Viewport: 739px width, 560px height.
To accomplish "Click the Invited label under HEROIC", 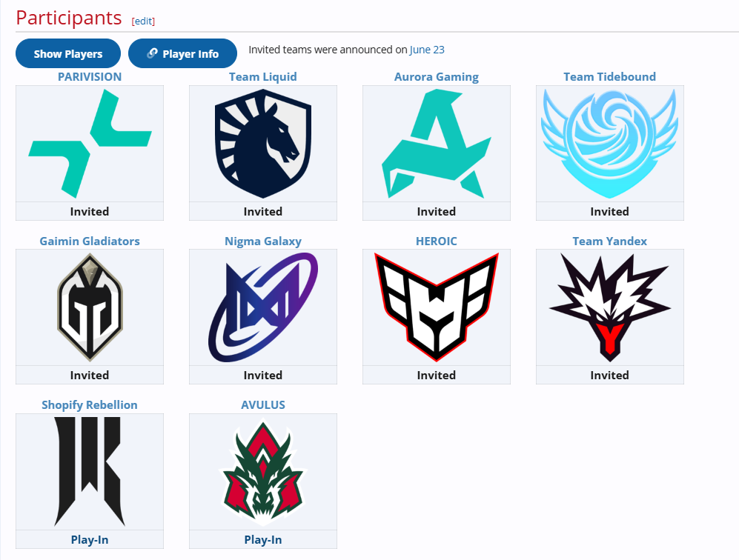I will (437, 376).
